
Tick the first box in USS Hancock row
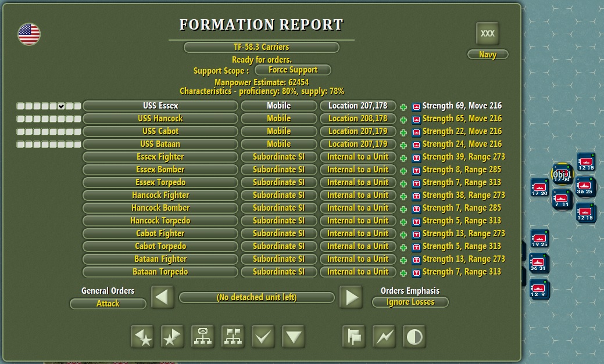[20, 119]
